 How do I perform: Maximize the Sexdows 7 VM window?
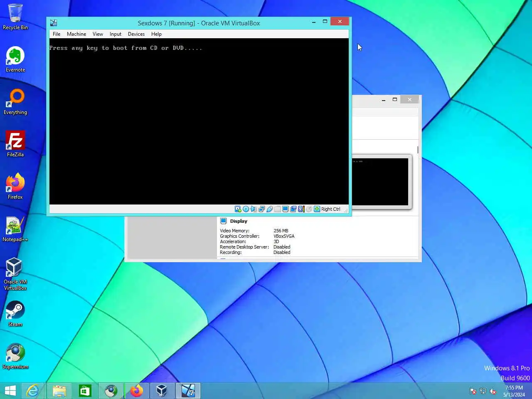click(325, 22)
